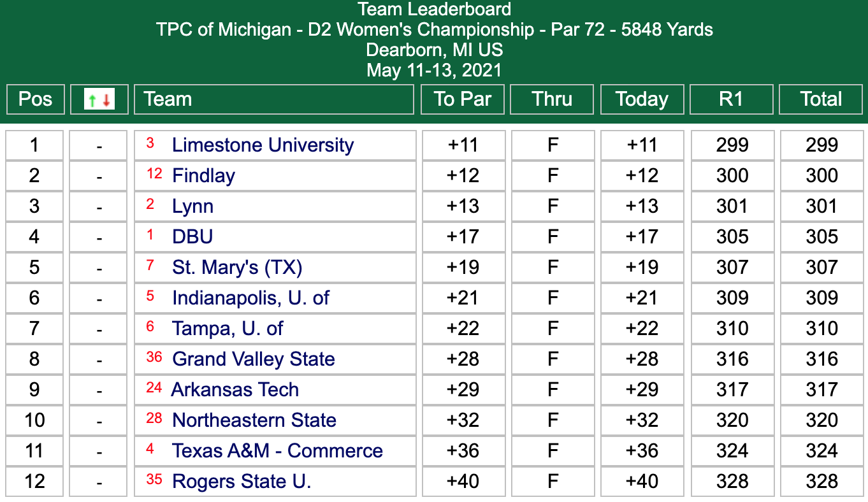Sort by the Total column header
868x502 pixels.
pyautogui.click(x=820, y=99)
